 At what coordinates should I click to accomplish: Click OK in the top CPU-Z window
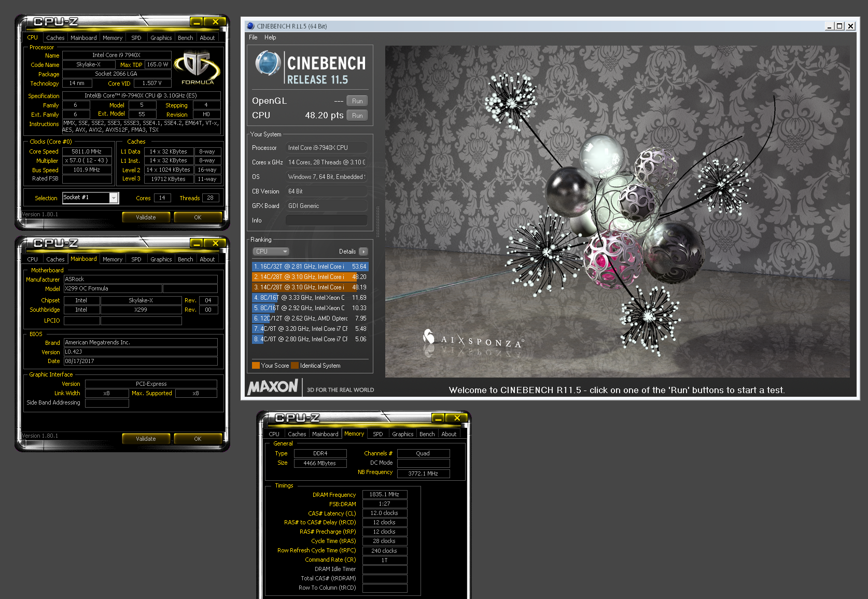point(198,217)
